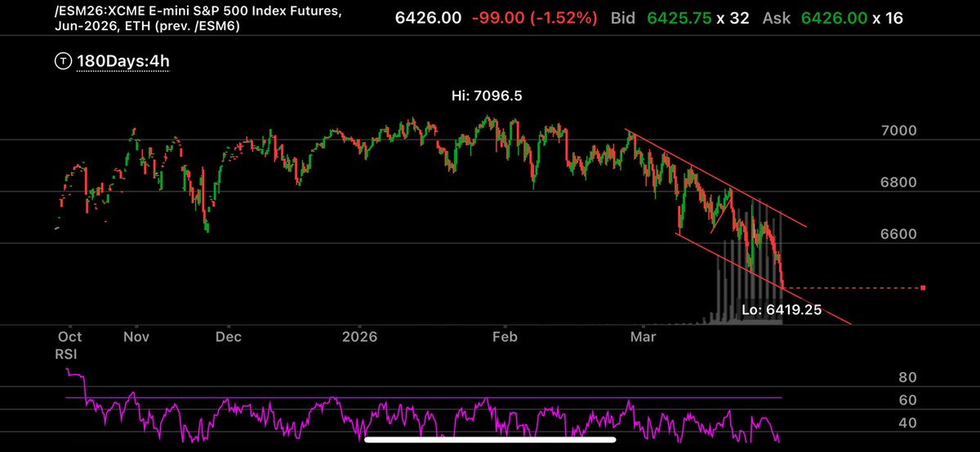
Task: Select the Nov date axis label
Action: coord(136,337)
